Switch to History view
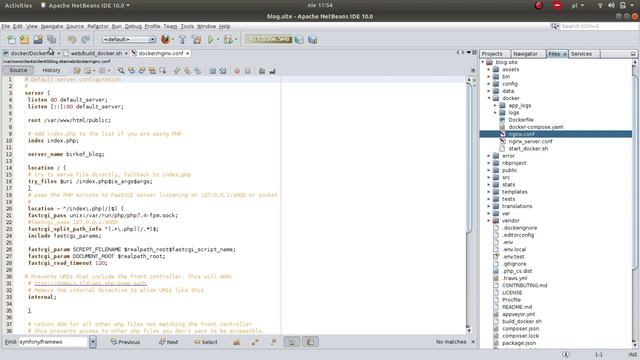The width and height of the screenshot is (640, 360). 51,70
